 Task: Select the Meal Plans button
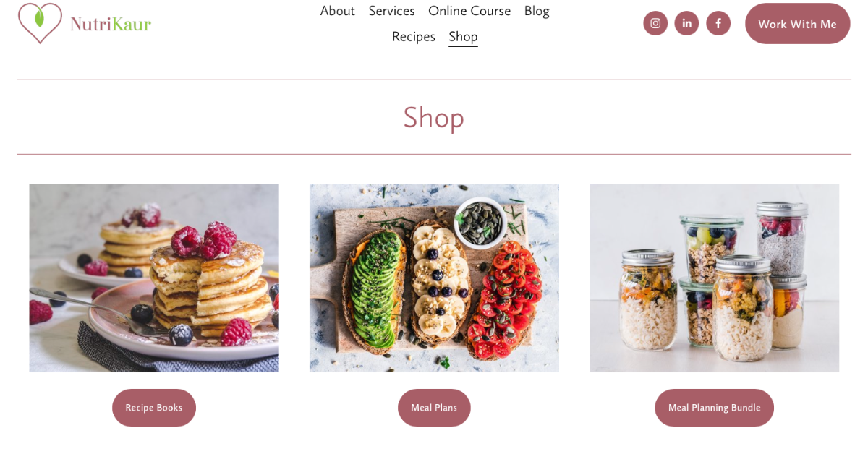point(434,408)
